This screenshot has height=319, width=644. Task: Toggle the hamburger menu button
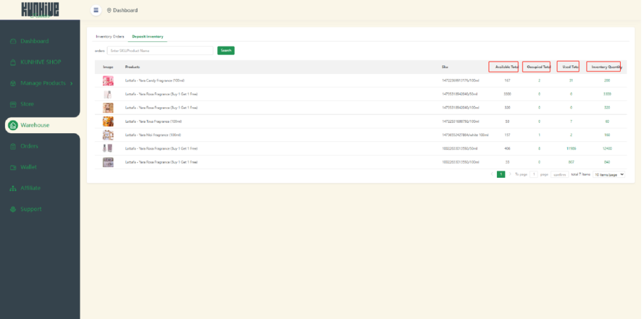click(96, 10)
